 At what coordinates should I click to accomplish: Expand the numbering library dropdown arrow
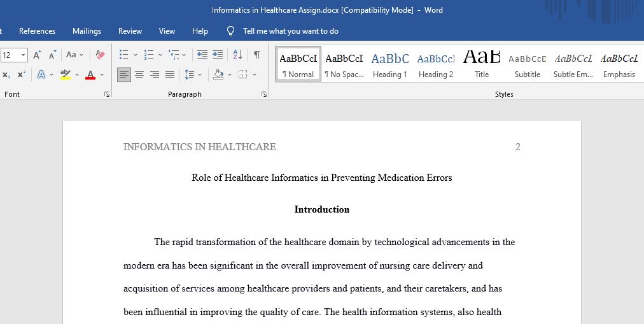click(160, 55)
